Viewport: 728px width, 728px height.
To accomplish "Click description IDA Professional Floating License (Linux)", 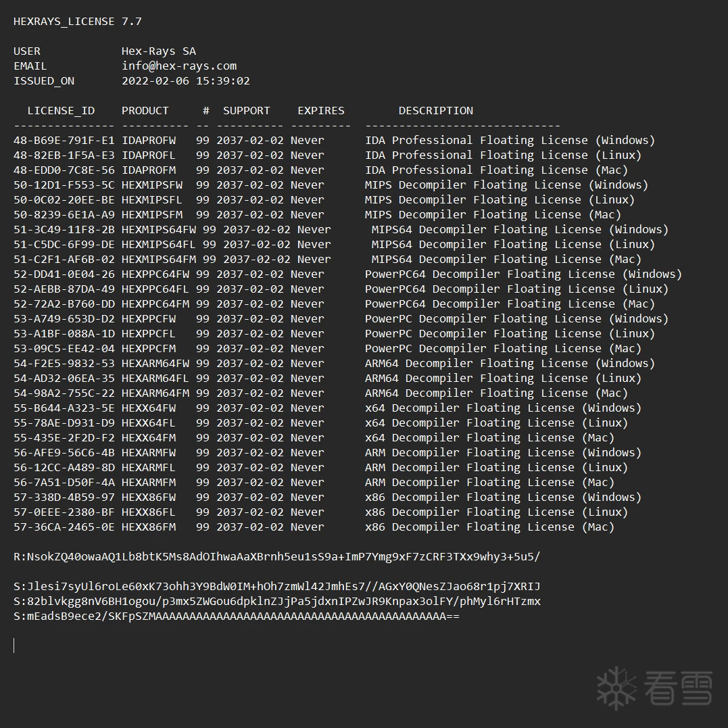I will [x=504, y=155].
